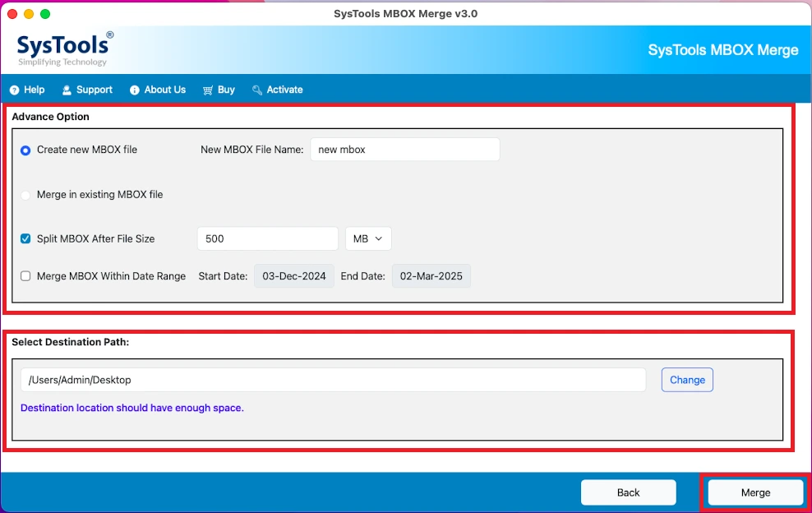Click the Support person icon

click(67, 90)
